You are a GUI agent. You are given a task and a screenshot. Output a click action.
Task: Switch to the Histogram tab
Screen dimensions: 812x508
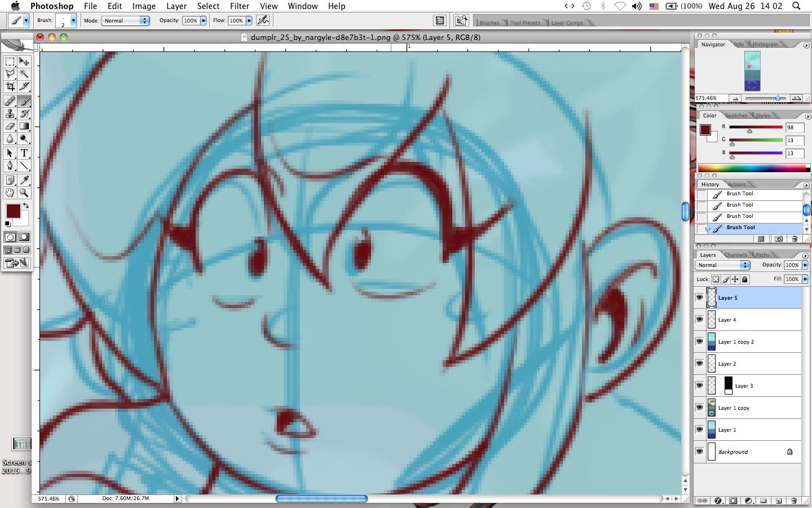pos(765,45)
